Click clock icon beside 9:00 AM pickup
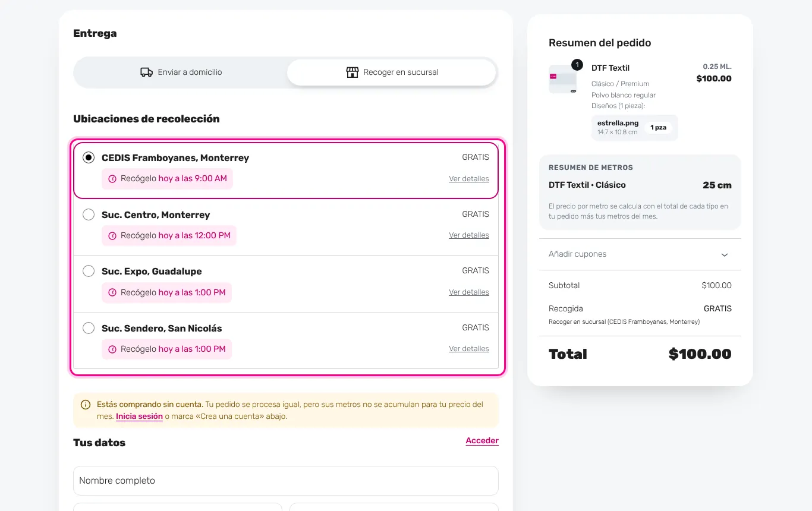The height and width of the screenshot is (511, 812). [112, 179]
